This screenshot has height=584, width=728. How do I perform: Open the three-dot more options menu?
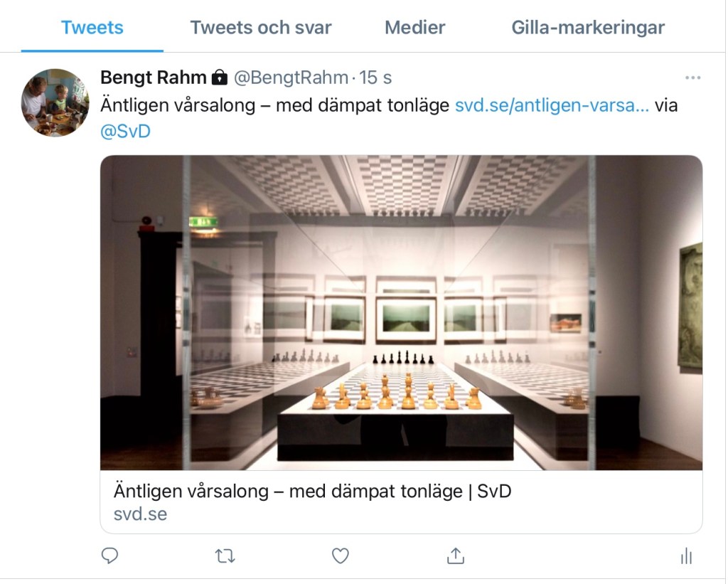click(692, 78)
